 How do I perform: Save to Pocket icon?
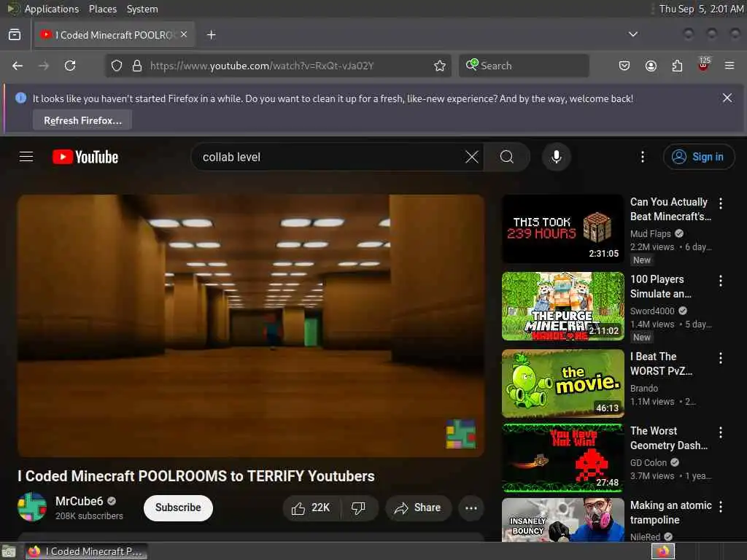coord(624,66)
